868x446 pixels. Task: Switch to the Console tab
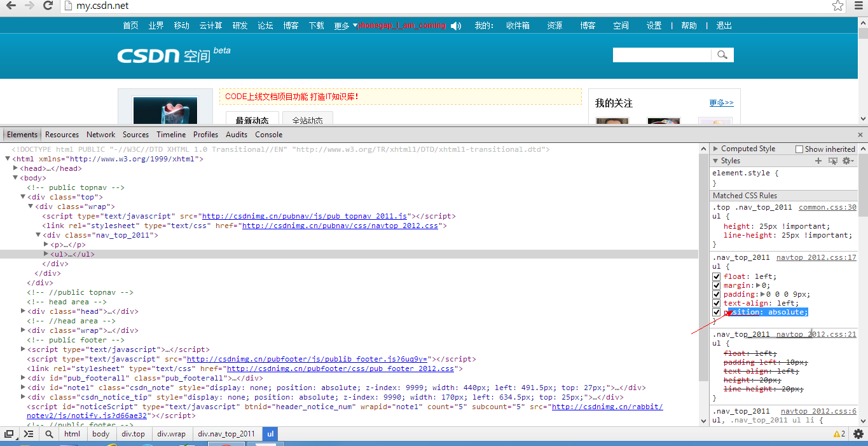point(269,135)
